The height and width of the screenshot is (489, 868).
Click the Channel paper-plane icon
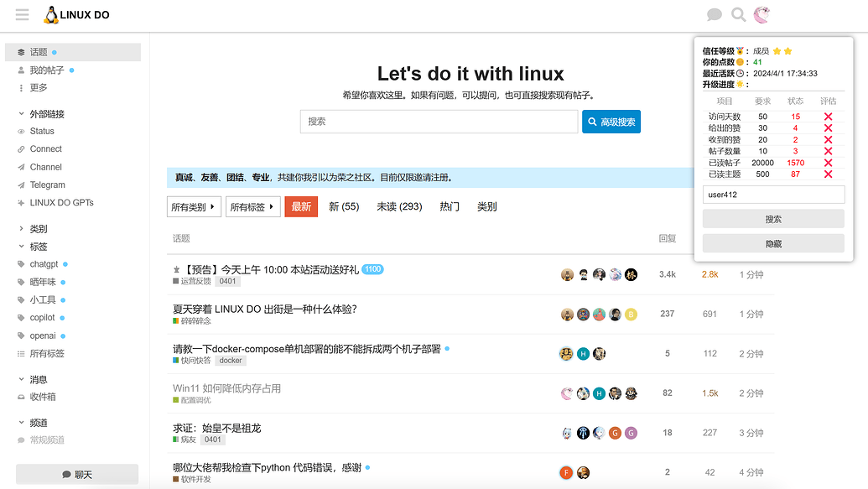(x=21, y=167)
